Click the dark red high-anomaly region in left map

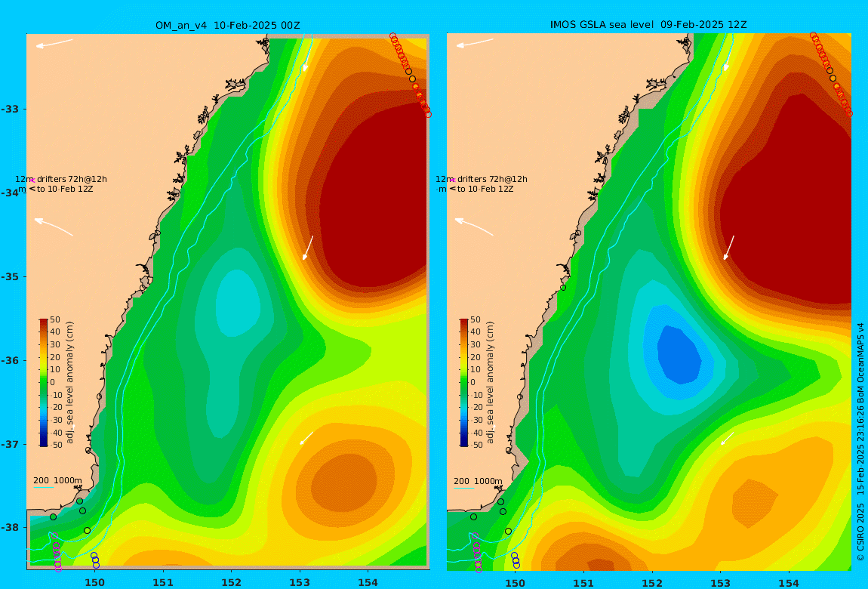[x=374, y=196]
